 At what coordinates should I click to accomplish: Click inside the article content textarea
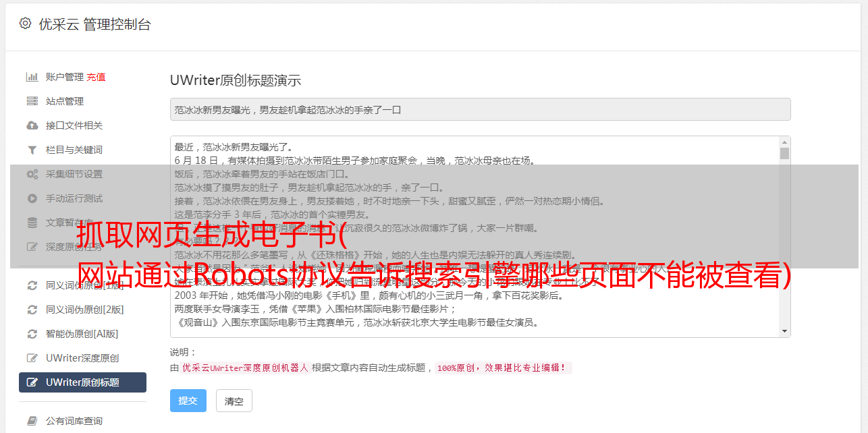475,237
